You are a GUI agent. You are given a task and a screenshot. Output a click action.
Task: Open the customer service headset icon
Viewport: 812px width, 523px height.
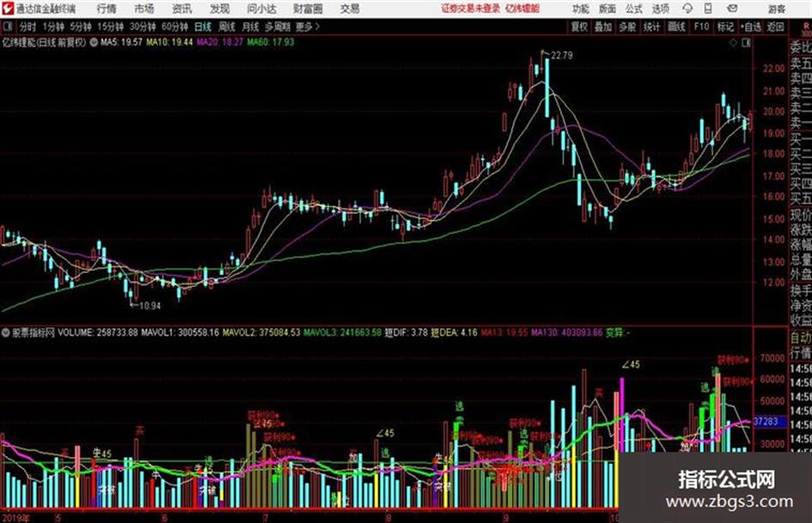[x=687, y=9]
